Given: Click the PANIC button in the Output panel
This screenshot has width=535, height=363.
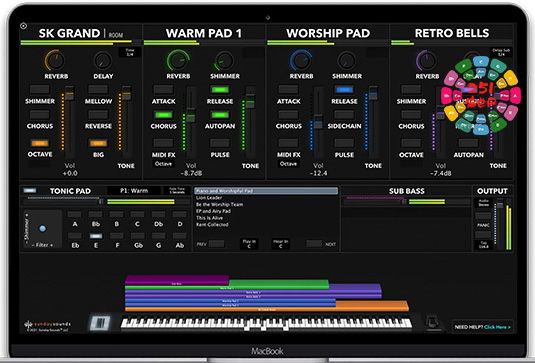Looking at the screenshot, I should pyautogui.click(x=483, y=216).
